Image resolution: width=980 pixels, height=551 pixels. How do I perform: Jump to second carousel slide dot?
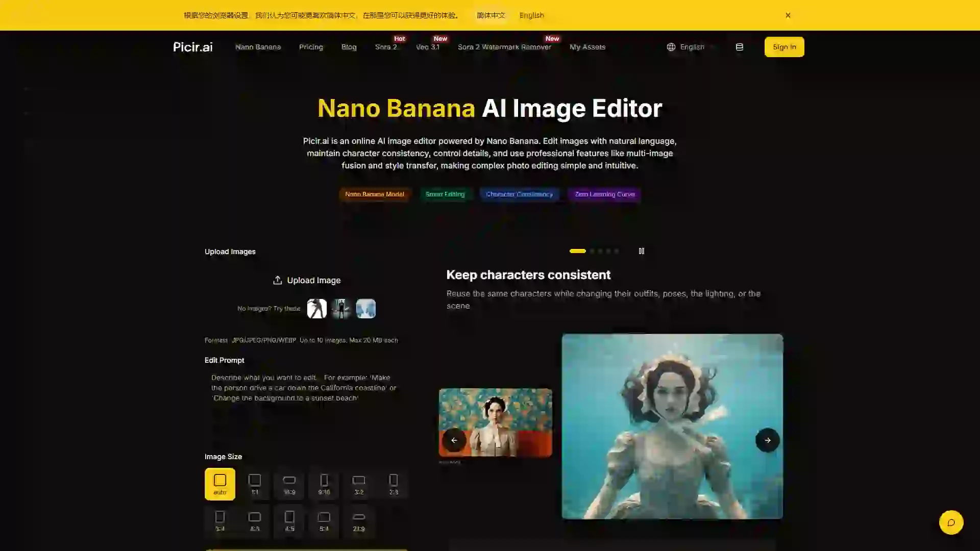pyautogui.click(x=592, y=251)
